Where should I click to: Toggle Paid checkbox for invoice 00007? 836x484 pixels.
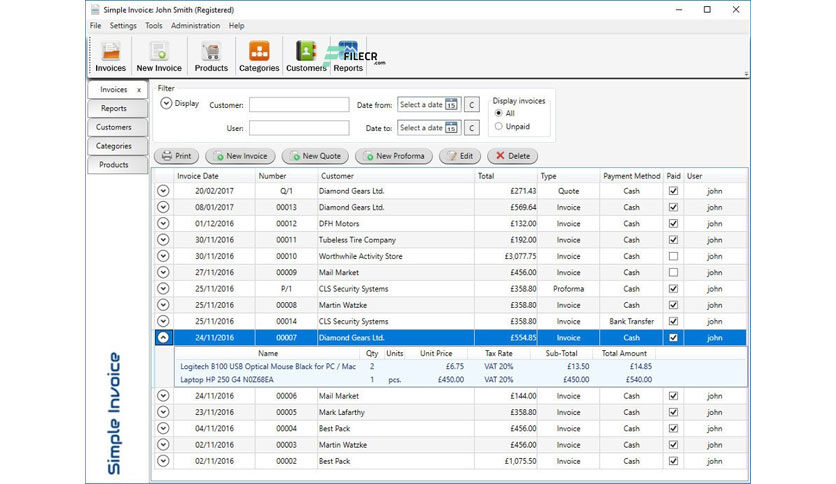[x=673, y=337]
